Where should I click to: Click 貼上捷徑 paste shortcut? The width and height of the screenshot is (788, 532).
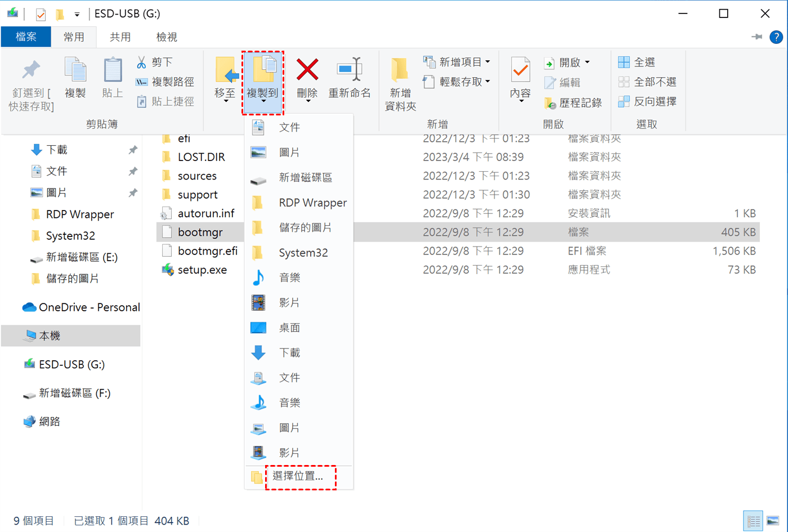click(x=165, y=102)
